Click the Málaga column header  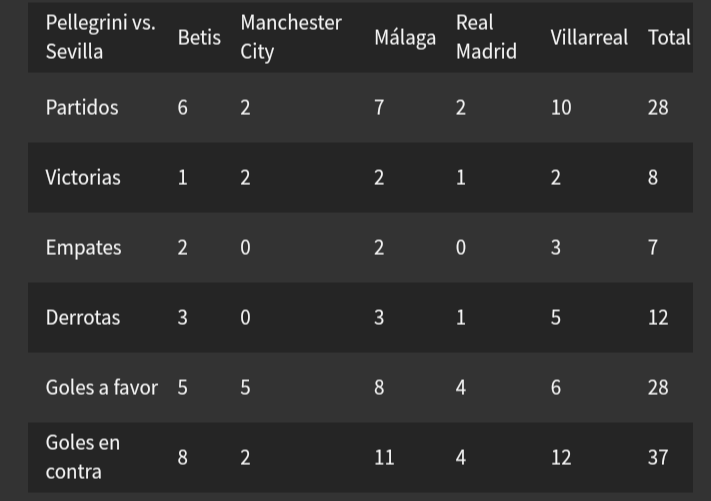tap(405, 39)
